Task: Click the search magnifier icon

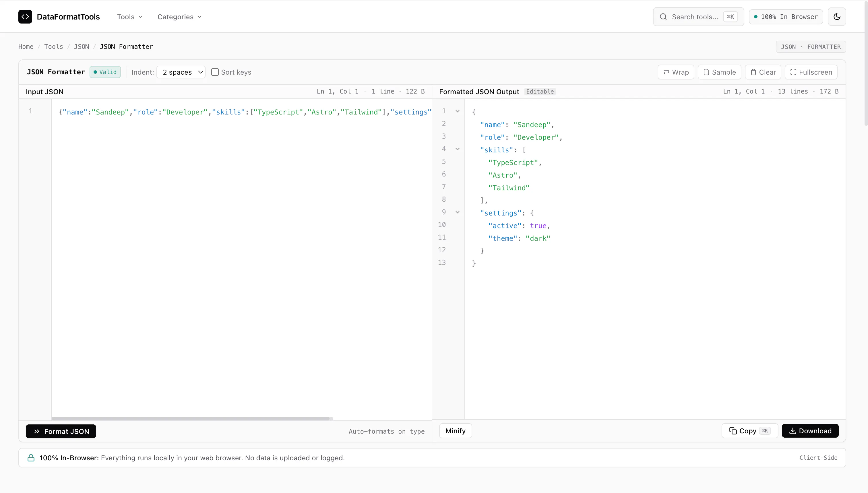Action: tap(663, 17)
